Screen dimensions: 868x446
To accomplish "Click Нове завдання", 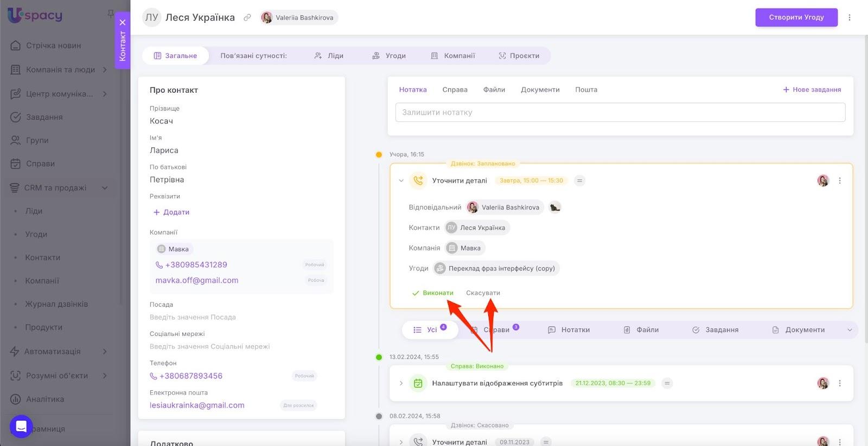I will coord(812,90).
